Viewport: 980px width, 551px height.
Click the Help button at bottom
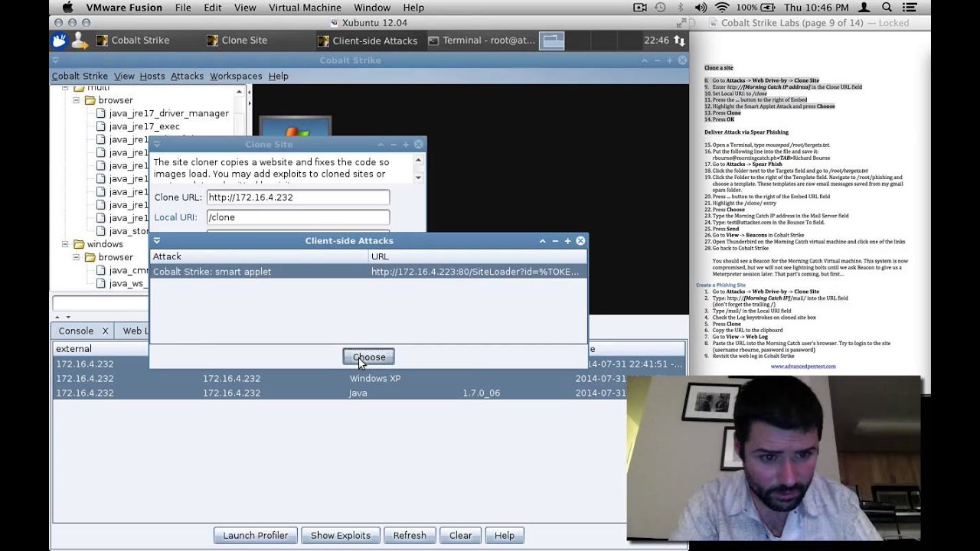point(504,536)
